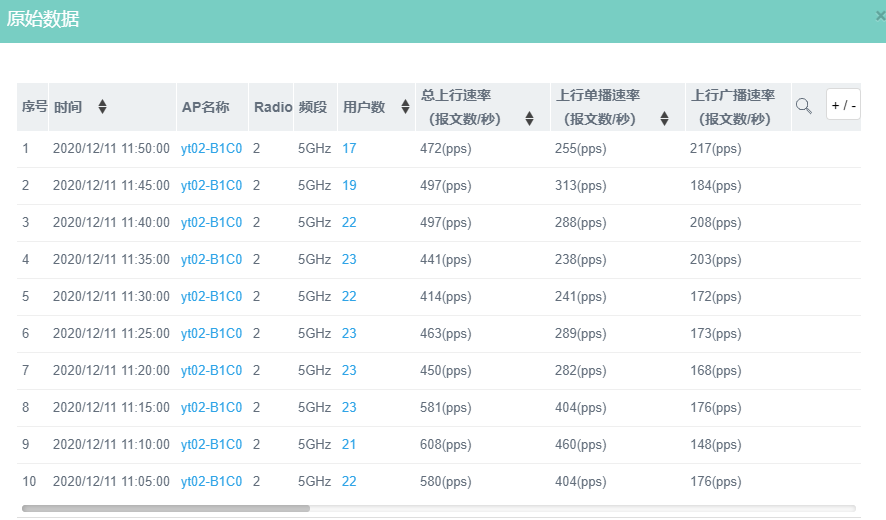Click the 441(pps) total uplink value
Screen dimensions: 886x520
point(445,259)
